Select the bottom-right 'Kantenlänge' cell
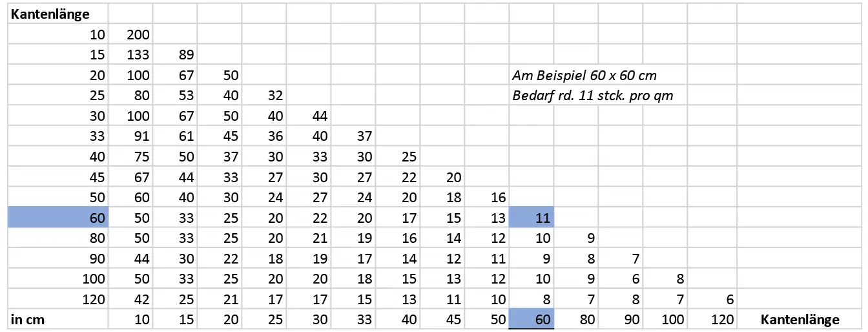868x332 pixels. click(801, 319)
